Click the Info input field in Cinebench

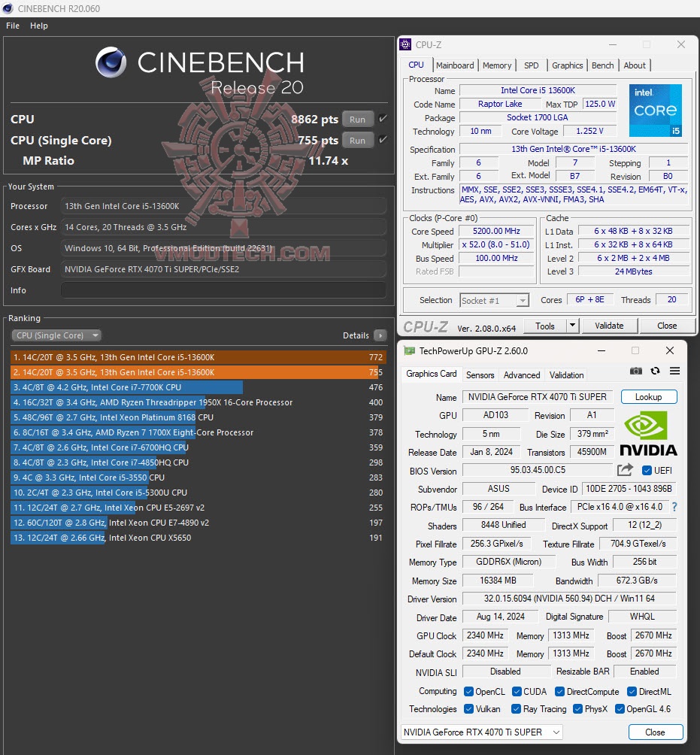[x=223, y=290]
